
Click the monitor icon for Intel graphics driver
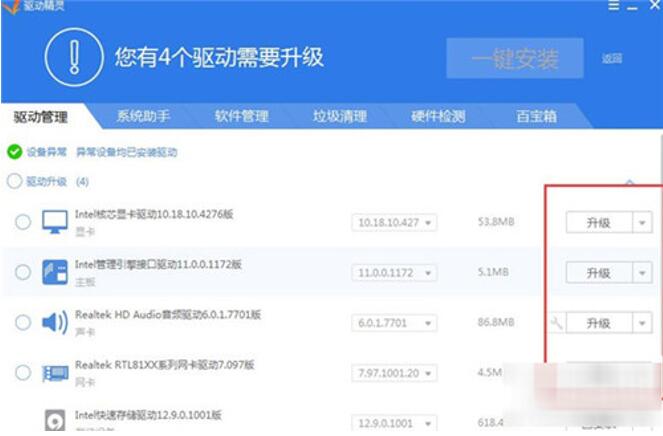(x=55, y=222)
